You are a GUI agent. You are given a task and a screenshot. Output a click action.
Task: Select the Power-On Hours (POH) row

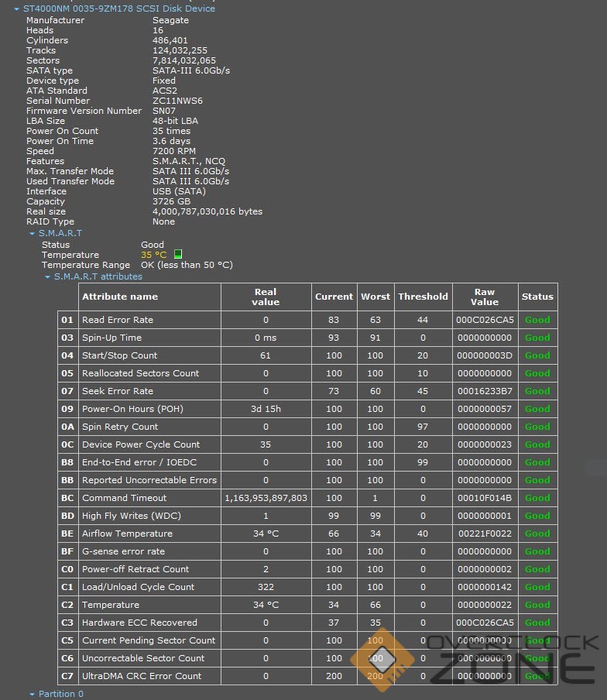pyautogui.click(x=132, y=409)
